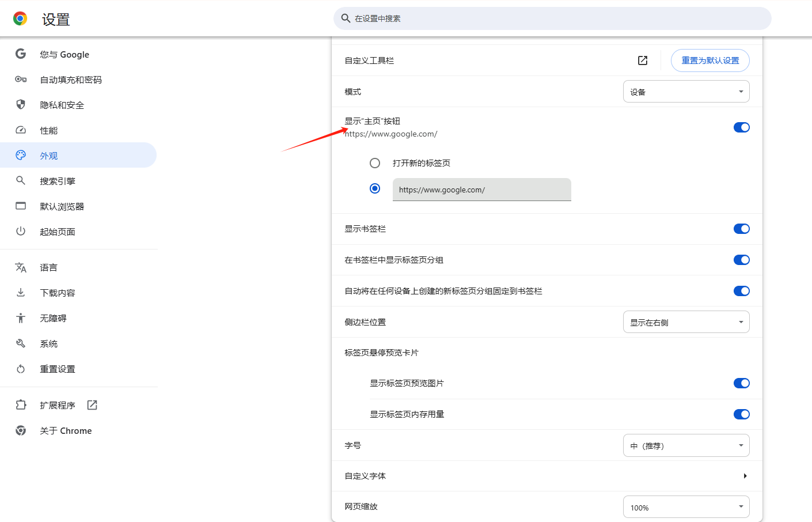Click the homepage URL input field
This screenshot has height=522, width=812.
point(482,190)
